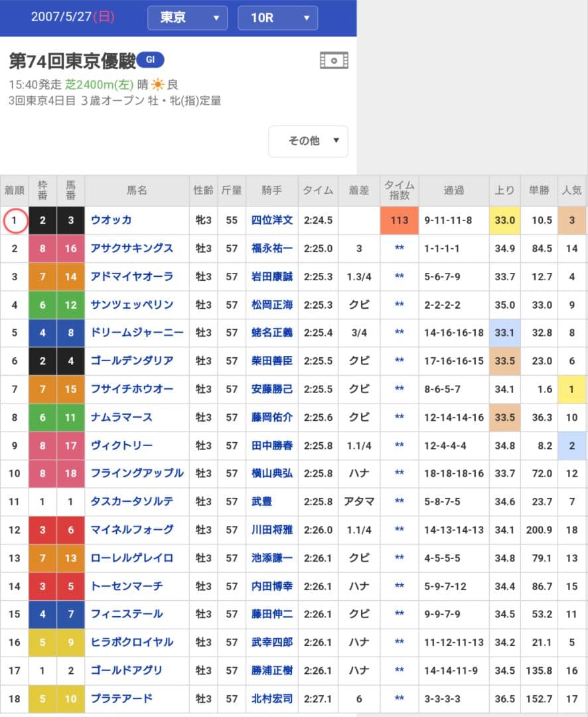View jockey 福永祐一's profile

tap(271, 248)
